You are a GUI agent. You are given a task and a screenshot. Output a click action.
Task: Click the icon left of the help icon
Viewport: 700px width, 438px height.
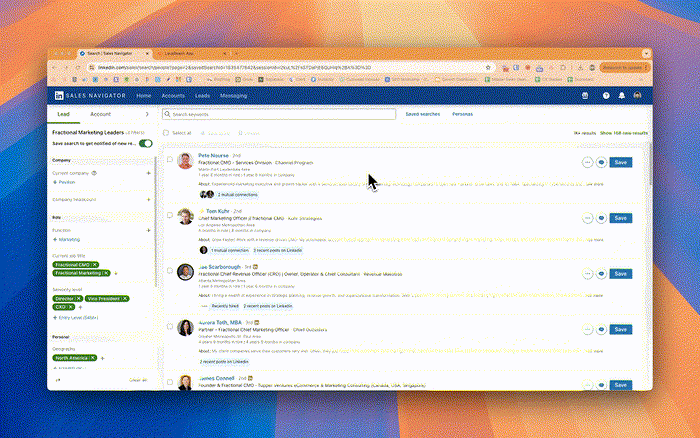(585, 96)
